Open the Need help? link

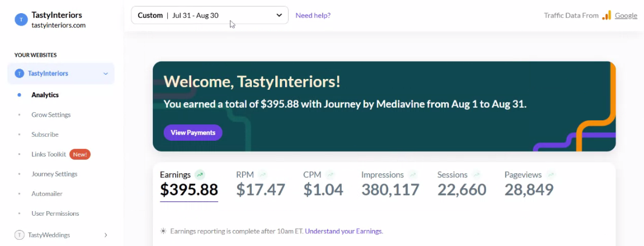(313, 15)
